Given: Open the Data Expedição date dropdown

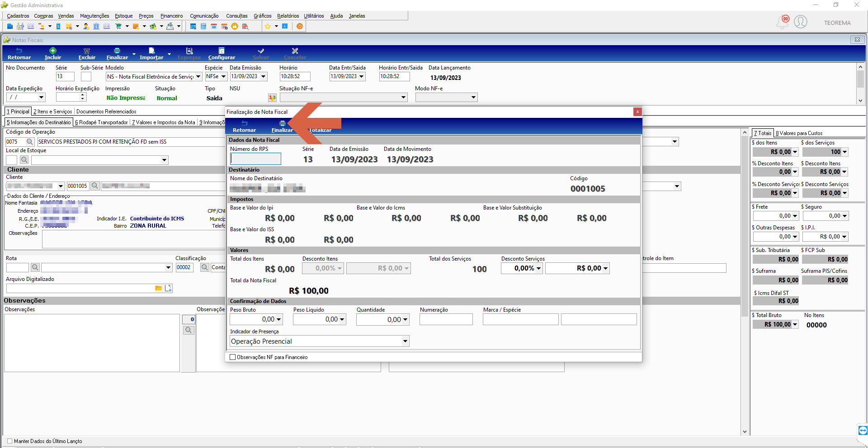Looking at the screenshot, I should pos(41,98).
